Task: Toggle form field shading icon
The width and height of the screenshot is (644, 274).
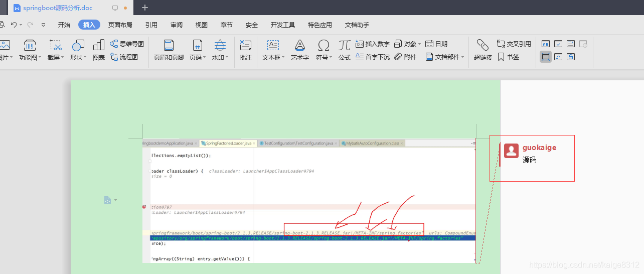Action: [546, 57]
